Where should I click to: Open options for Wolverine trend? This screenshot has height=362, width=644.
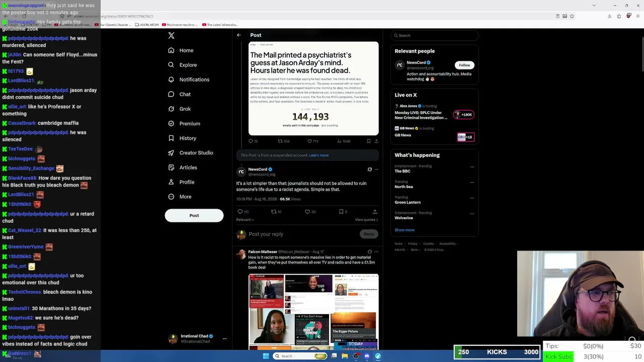coord(472,214)
